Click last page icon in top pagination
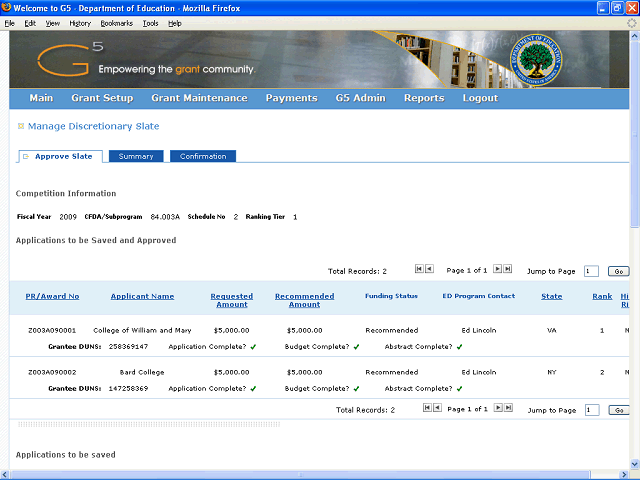Screen dimensions: 640x480 (508, 270)
